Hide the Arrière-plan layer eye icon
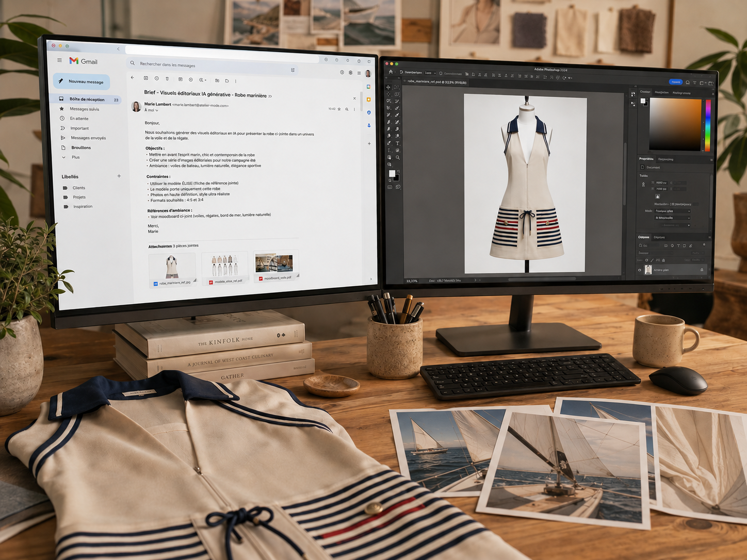The height and width of the screenshot is (560, 747). pyautogui.click(x=640, y=270)
